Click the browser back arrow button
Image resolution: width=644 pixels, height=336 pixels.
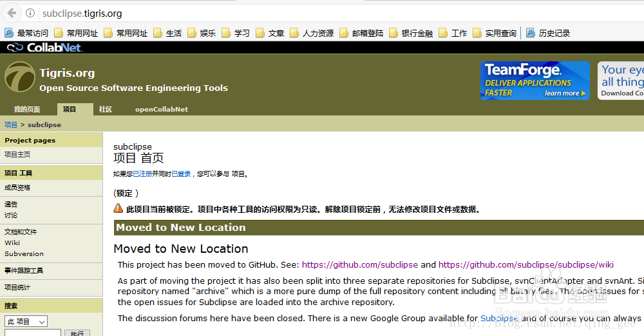12,13
